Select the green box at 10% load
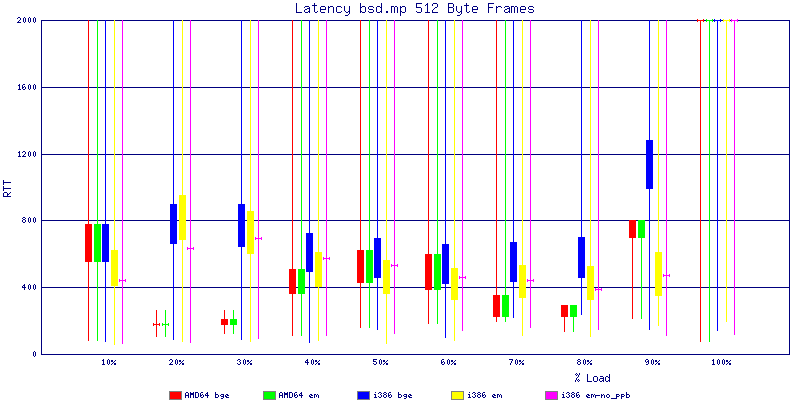 pyautogui.click(x=97, y=243)
